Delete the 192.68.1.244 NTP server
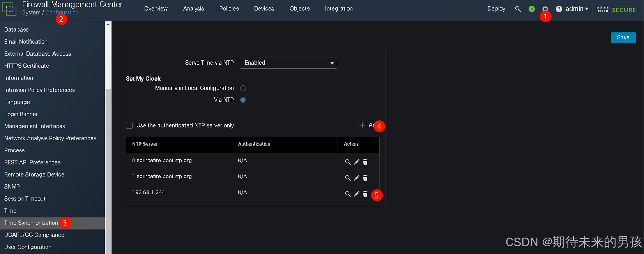 coord(365,194)
